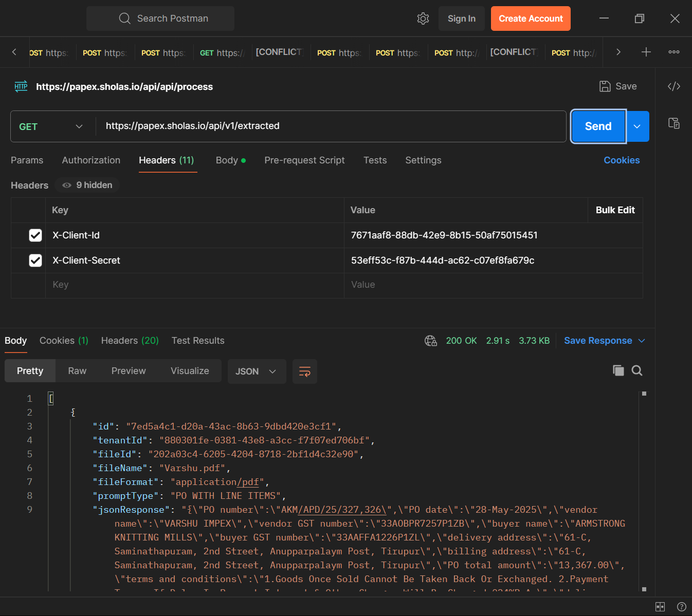
Task: Toggle two-pane view icon in status bar
Action: click(660, 607)
